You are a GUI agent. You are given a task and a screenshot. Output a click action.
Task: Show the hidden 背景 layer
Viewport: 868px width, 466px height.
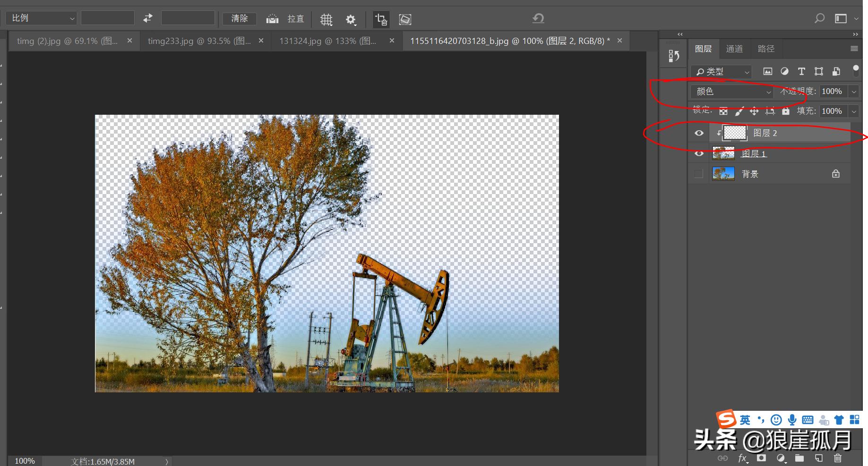698,173
